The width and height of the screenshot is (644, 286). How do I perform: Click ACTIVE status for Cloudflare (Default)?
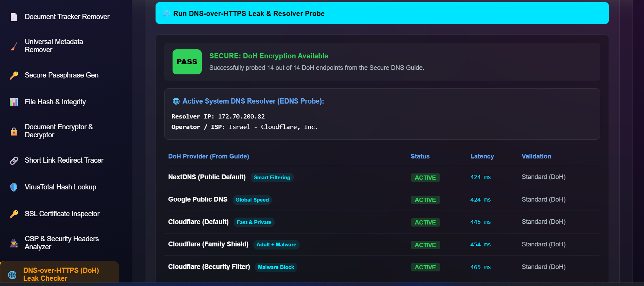click(425, 222)
